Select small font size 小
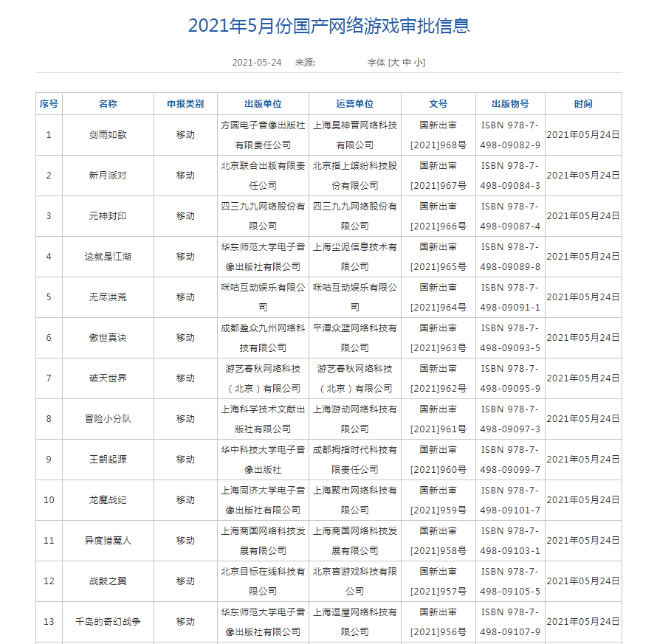This screenshot has height=644, width=657. [x=418, y=63]
